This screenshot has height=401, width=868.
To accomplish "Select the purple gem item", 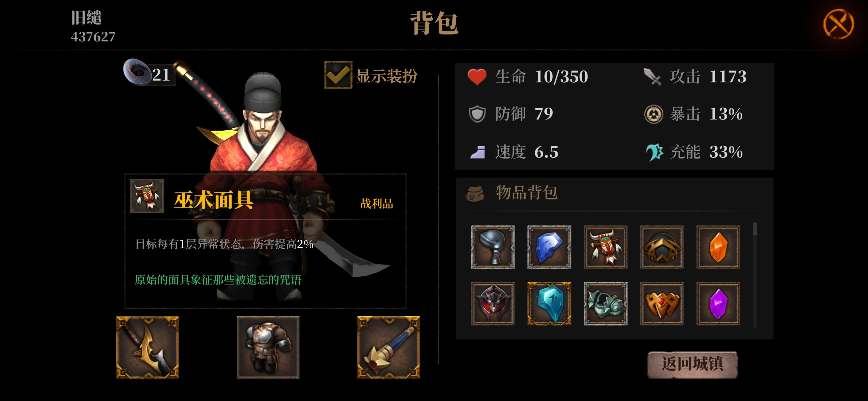I will pyautogui.click(x=718, y=304).
